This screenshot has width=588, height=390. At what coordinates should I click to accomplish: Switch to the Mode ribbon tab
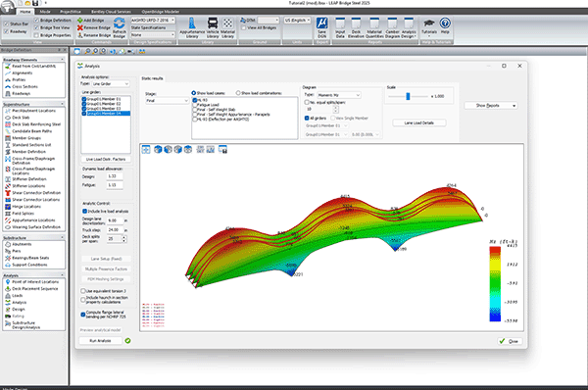[x=45, y=12]
